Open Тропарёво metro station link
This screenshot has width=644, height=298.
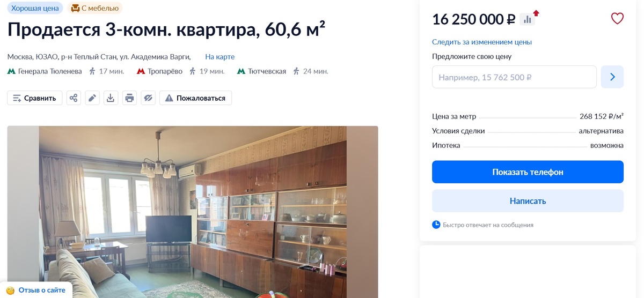(165, 71)
